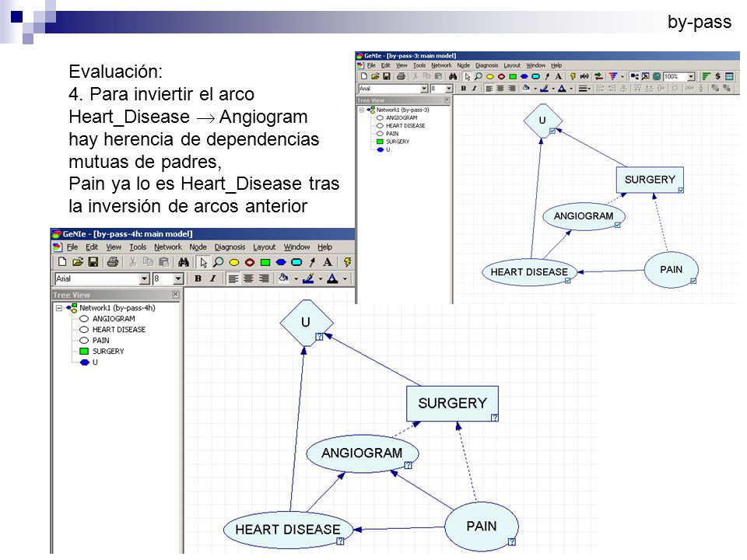This screenshot has height=560, width=747.
Task: Click Open folder icon in by-pass-4h window
Action: pos(78,262)
